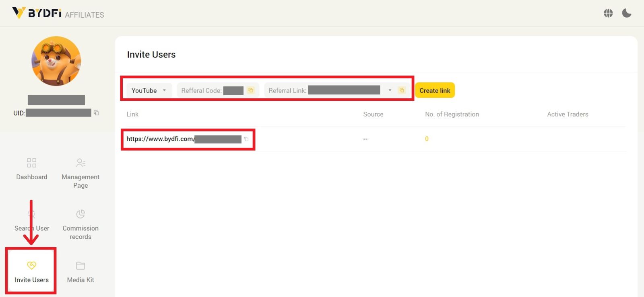
Task: Expand the Referral Link dropdown arrow
Action: click(x=390, y=90)
